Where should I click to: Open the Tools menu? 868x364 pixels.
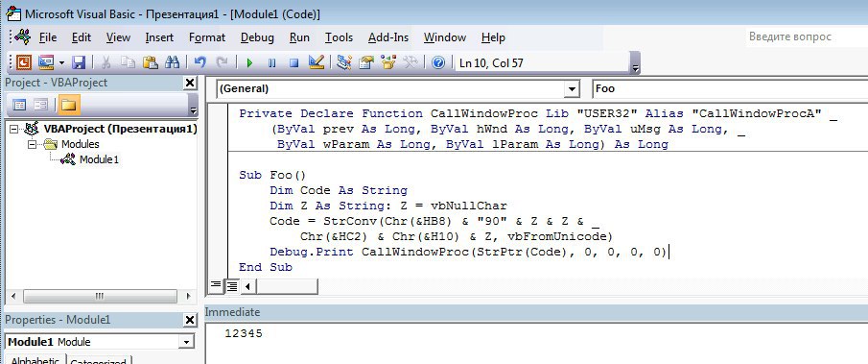(x=339, y=37)
